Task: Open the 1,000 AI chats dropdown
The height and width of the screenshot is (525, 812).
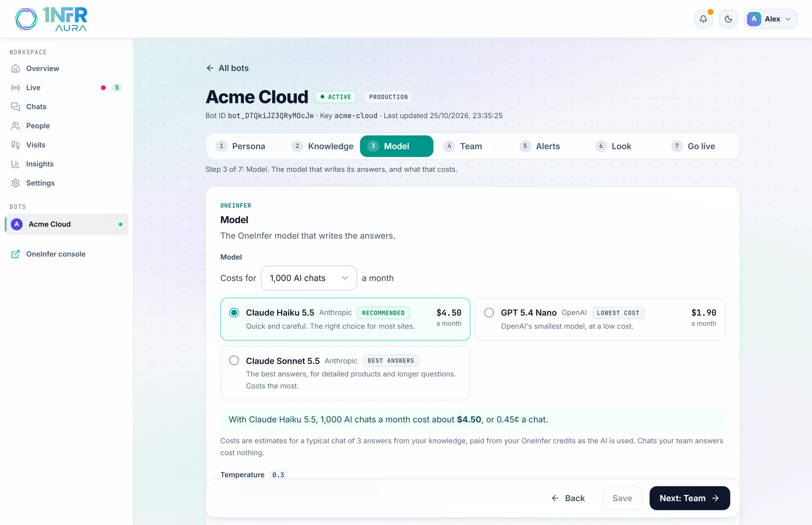Action: (x=309, y=278)
